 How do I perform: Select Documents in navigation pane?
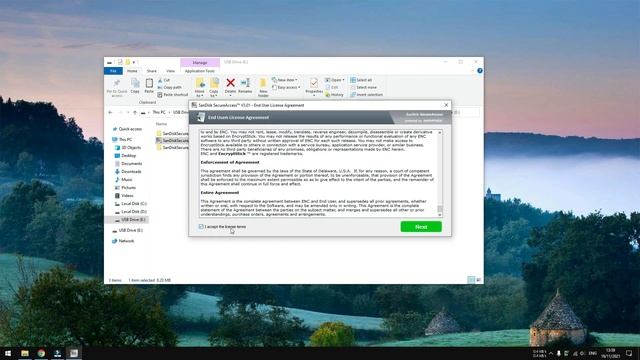(x=128, y=164)
